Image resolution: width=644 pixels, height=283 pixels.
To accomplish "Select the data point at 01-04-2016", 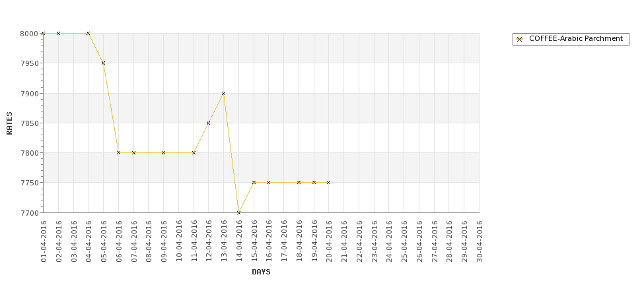I will [43, 33].
